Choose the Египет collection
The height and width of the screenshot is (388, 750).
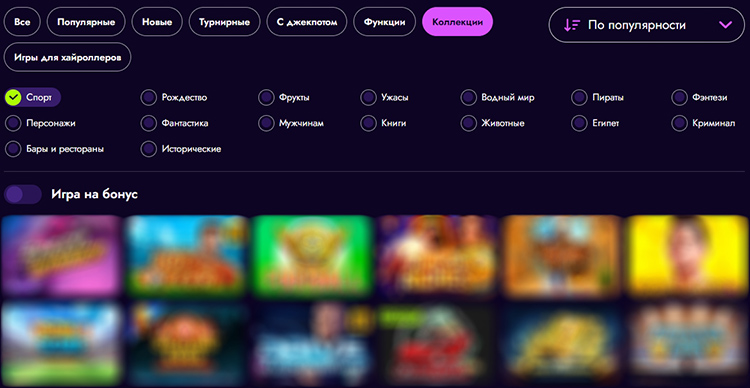(x=596, y=123)
